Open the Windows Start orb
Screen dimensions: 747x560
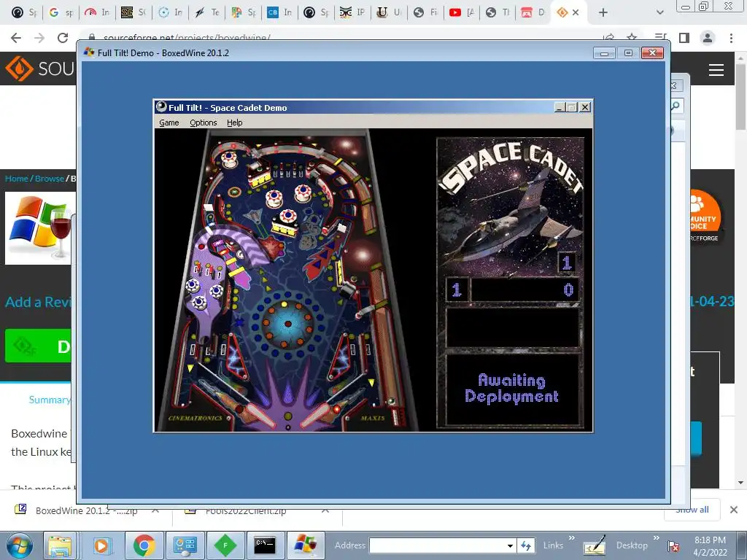tap(19, 545)
